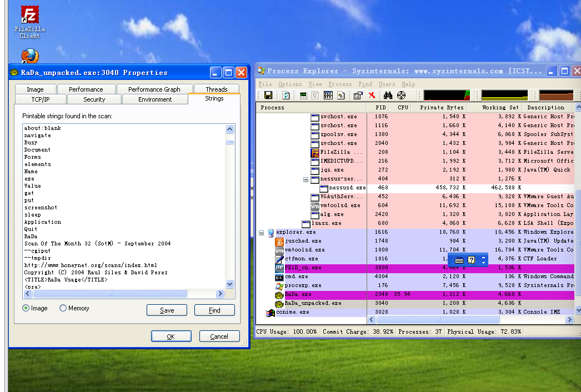Click the conime.exe process icon

point(270,313)
